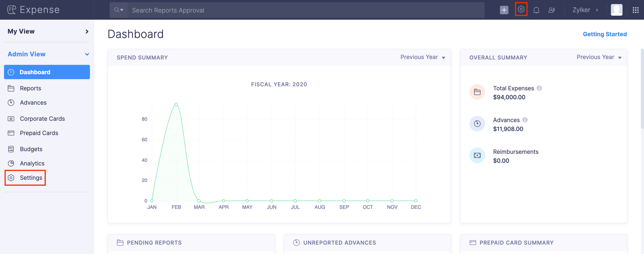The height and width of the screenshot is (254, 644).
Task: Click the notification bell icon
Action: pyautogui.click(x=537, y=10)
